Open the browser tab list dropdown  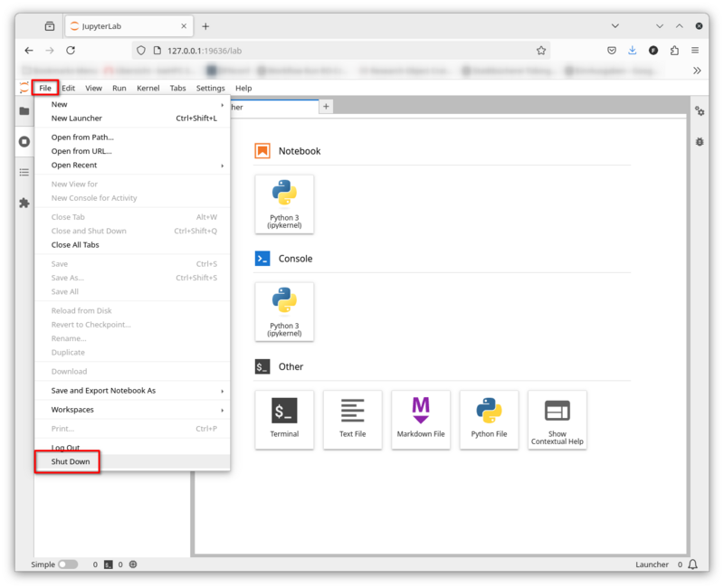coord(615,26)
